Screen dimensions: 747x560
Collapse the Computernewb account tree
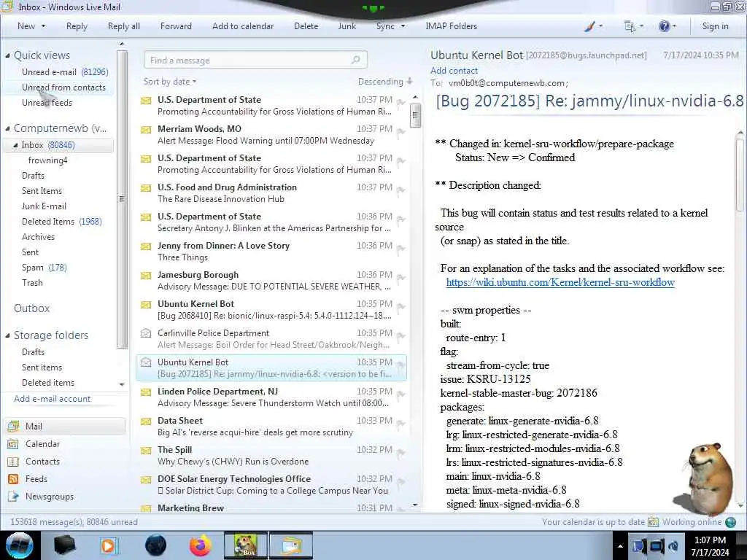pos(7,128)
